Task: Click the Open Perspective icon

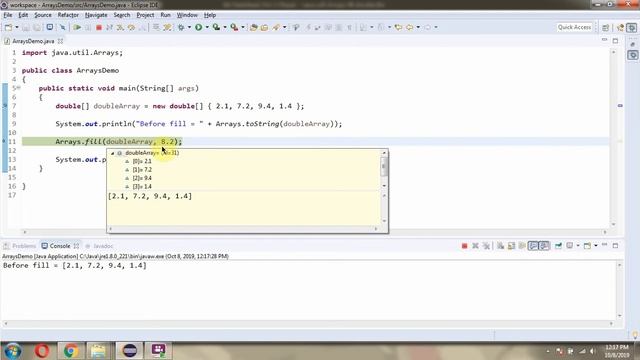Action: 606,27
